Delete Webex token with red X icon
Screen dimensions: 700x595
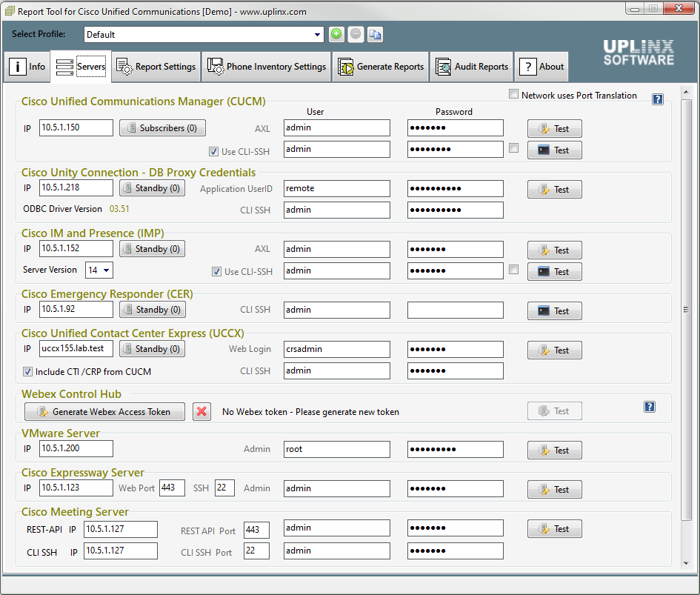(201, 411)
